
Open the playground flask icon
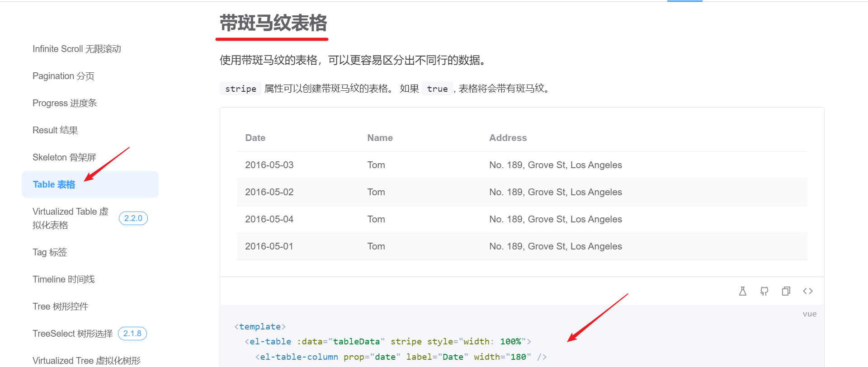pos(742,291)
